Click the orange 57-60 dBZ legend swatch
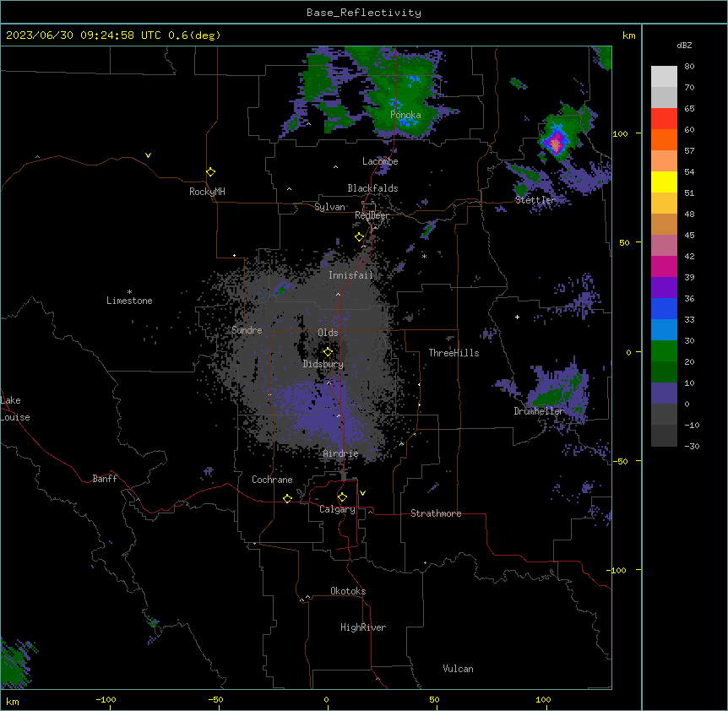This screenshot has height=711, width=728. [664, 139]
